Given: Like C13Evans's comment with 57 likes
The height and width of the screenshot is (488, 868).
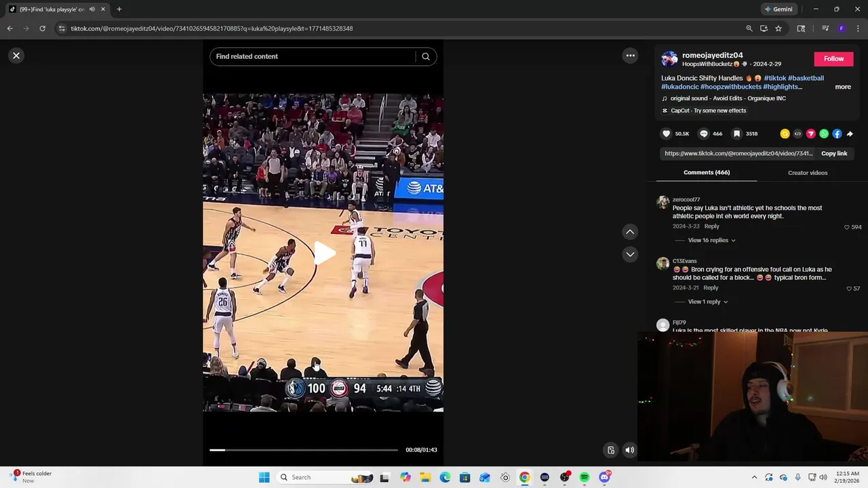Looking at the screenshot, I should (848, 289).
